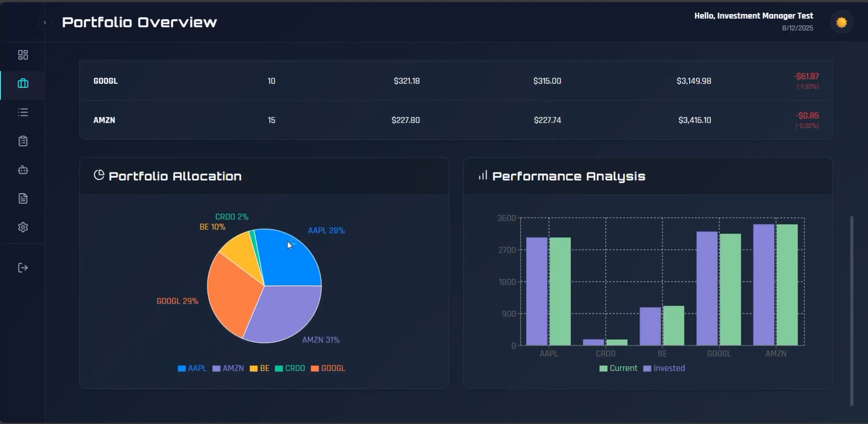Open the robot AI assistant icon
The height and width of the screenshot is (424, 868).
tap(23, 170)
